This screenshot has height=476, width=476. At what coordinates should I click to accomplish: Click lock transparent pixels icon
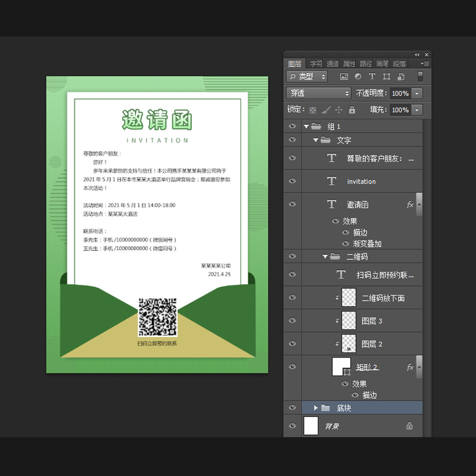tap(313, 110)
